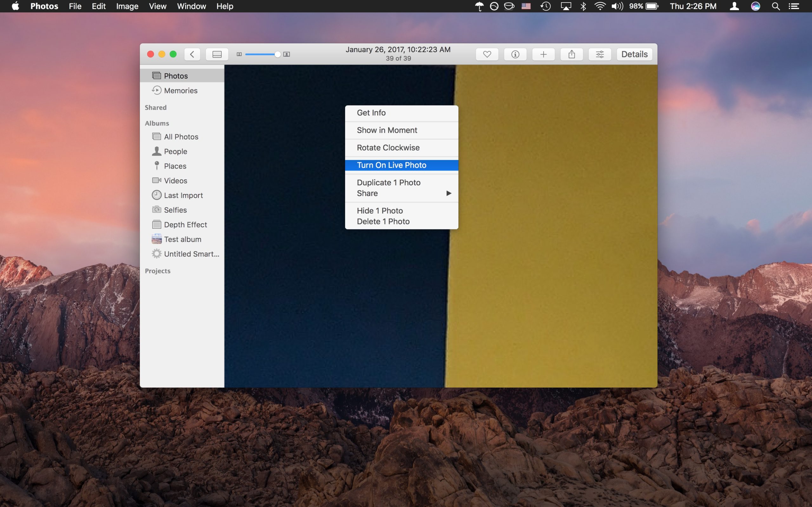Choose Get Info from context menu
The height and width of the screenshot is (507, 812).
pyautogui.click(x=371, y=113)
